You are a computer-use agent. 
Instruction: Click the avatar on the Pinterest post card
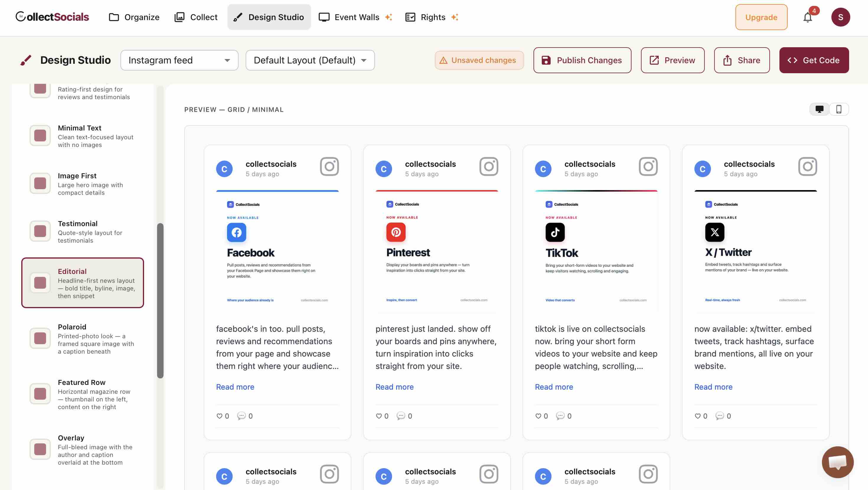point(384,169)
